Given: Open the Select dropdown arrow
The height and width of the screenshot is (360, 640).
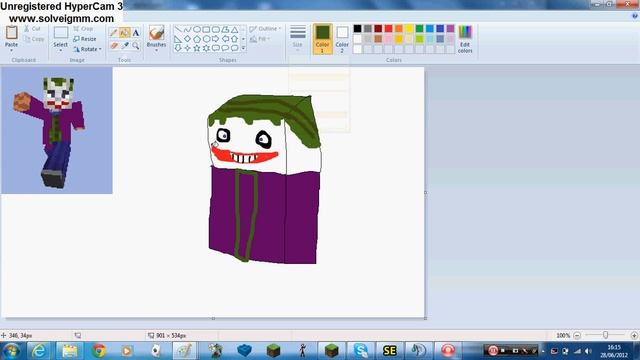Looking at the screenshot, I should pyautogui.click(x=60, y=50).
